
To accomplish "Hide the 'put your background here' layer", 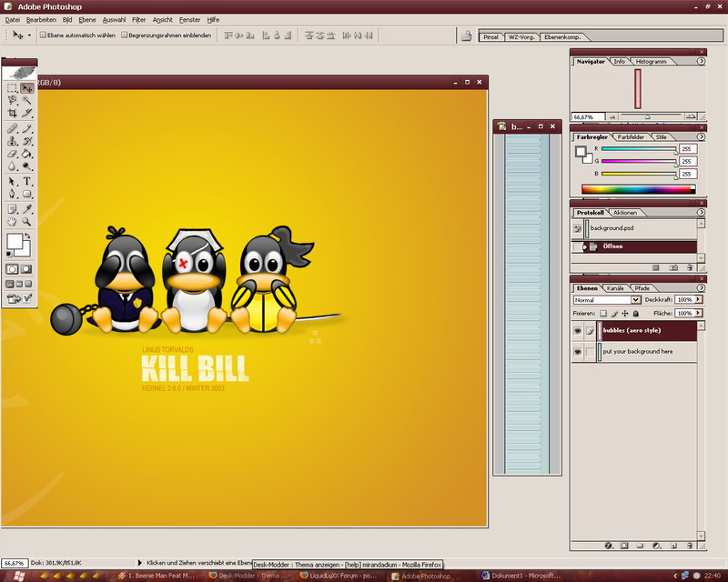I will coord(578,352).
